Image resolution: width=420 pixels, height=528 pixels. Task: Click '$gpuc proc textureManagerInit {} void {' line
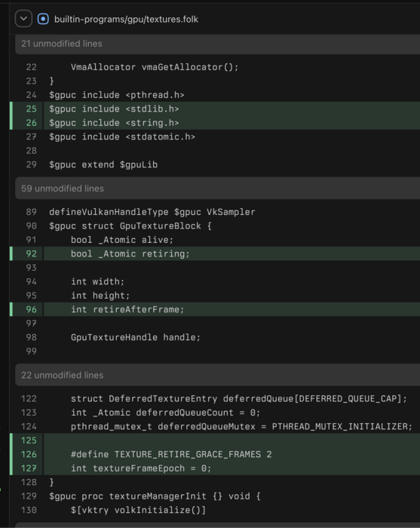(155, 496)
